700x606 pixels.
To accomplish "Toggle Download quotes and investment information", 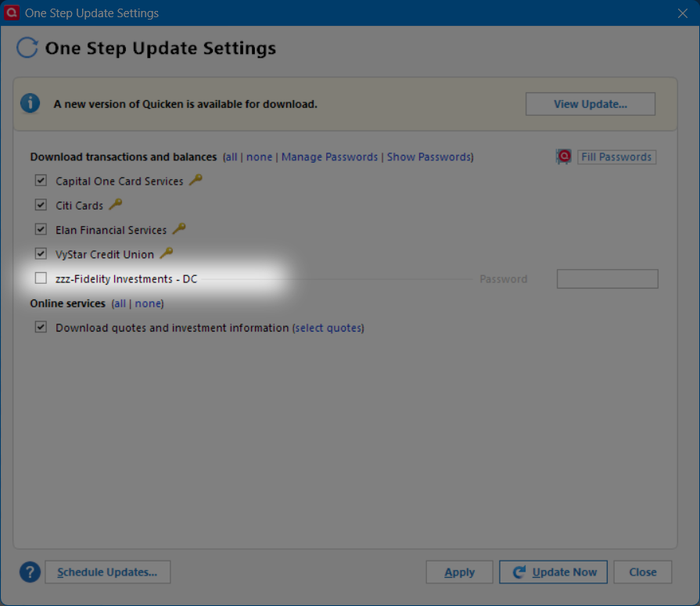I will tap(41, 327).
